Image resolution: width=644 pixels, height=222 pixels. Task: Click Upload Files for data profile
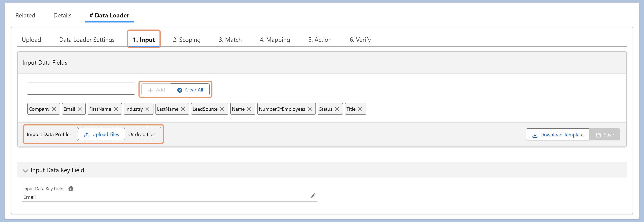[x=101, y=135]
